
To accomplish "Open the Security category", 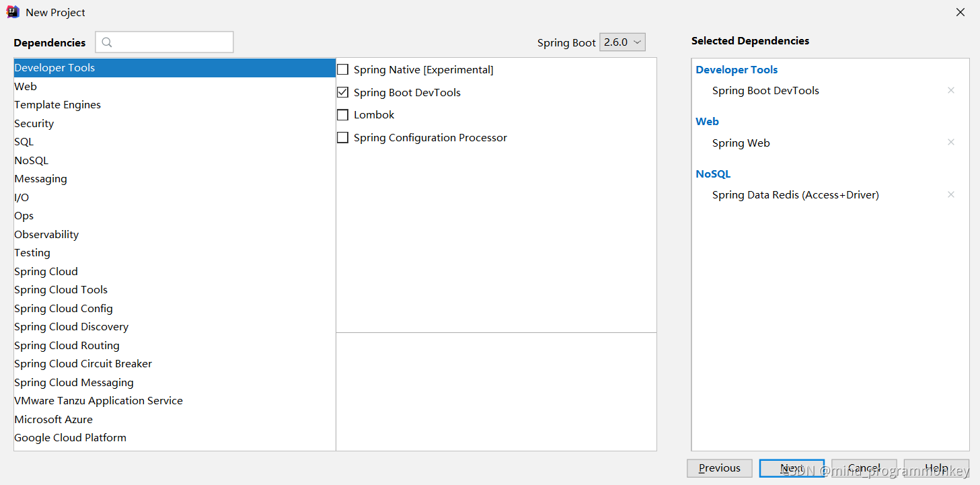I will [175, 123].
